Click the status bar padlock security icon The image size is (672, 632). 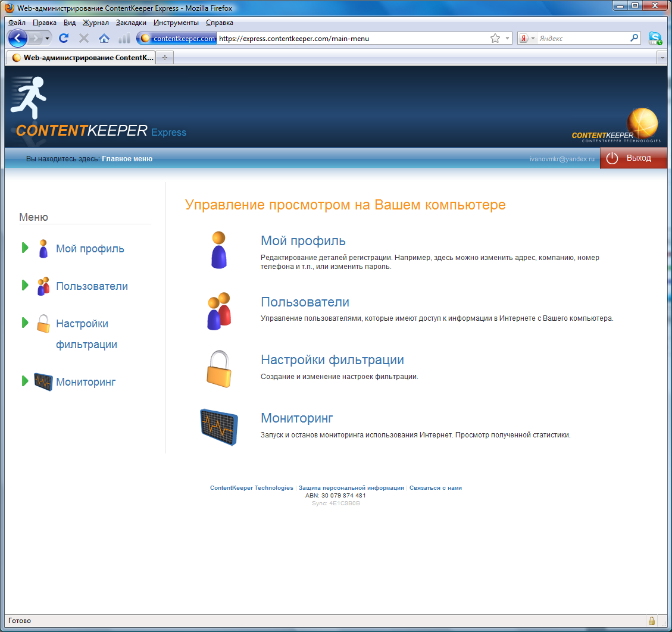[x=651, y=621]
